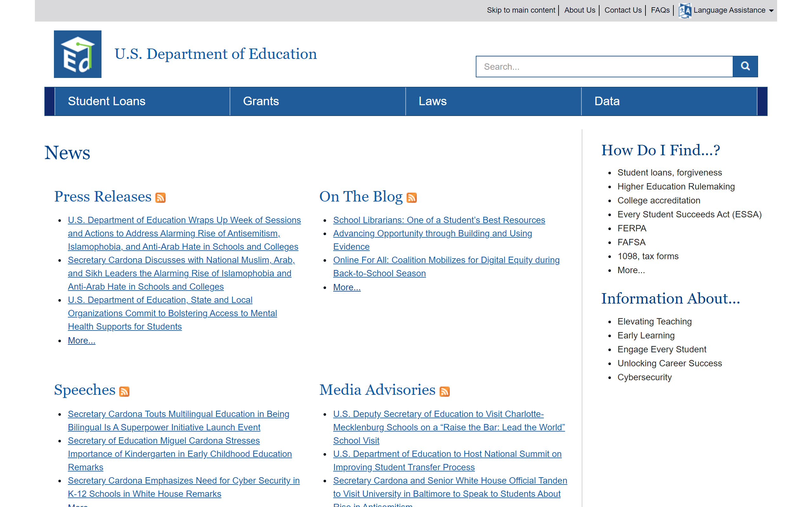Open the Speeches RSS feed icon
This screenshot has height=507, width=812.
(124, 391)
